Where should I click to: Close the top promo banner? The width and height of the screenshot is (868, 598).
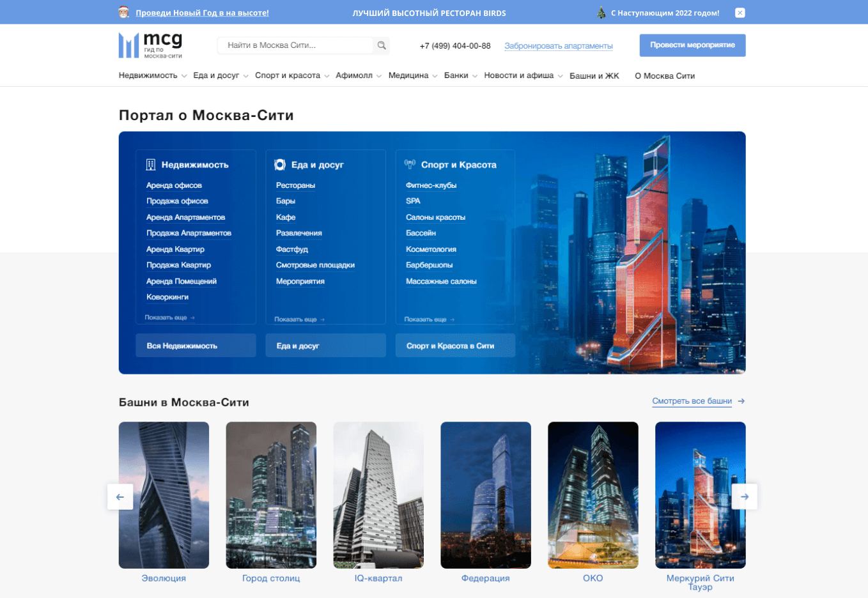point(740,13)
